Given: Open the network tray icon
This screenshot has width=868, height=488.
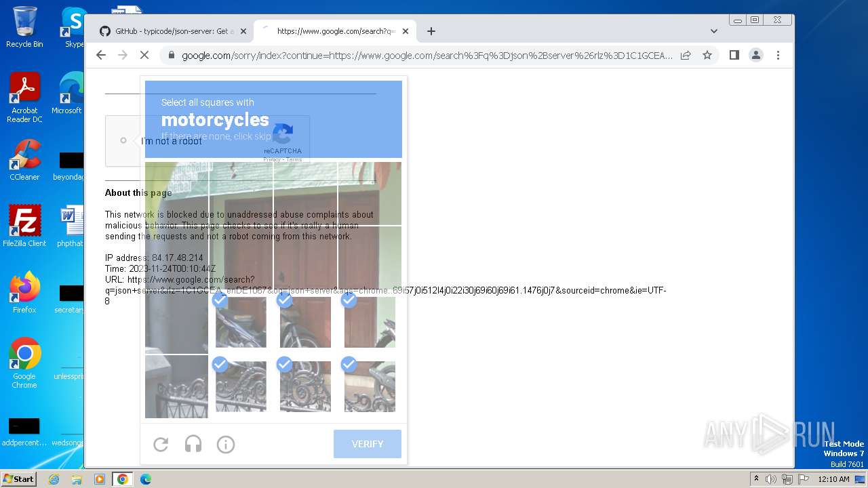Looking at the screenshot, I should point(787,479).
